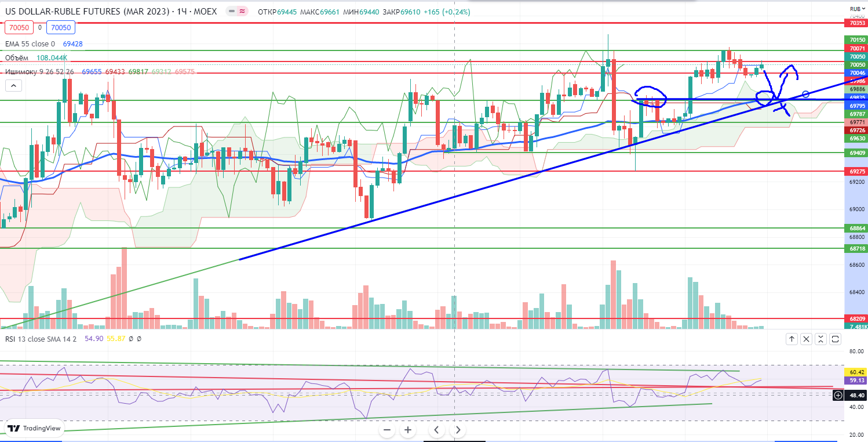Toggle the market status indicator pill
868x442 pixels.
tap(236, 11)
